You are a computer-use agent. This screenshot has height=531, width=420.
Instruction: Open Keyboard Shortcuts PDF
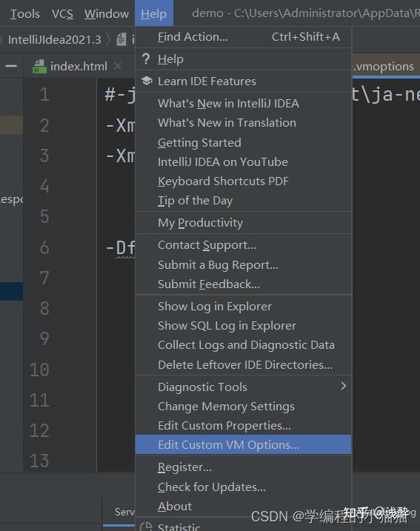pos(243,181)
